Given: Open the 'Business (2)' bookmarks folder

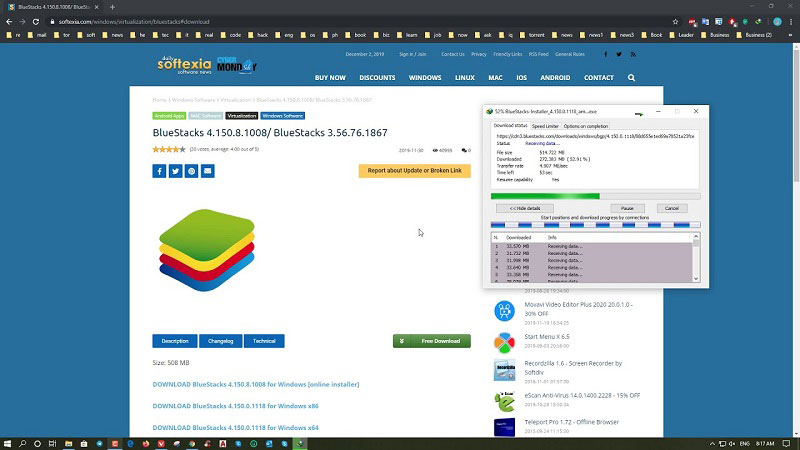Looking at the screenshot, I should tap(754, 35).
